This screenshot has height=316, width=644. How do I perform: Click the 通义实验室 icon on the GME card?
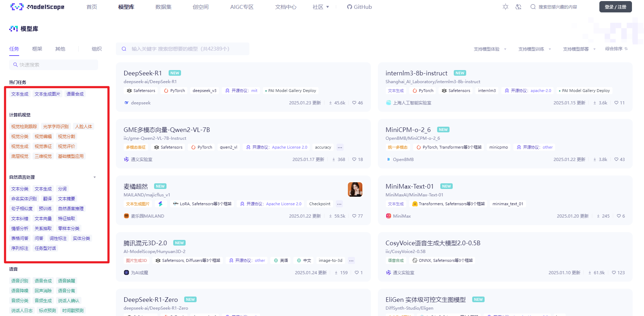click(x=126, y=160)
